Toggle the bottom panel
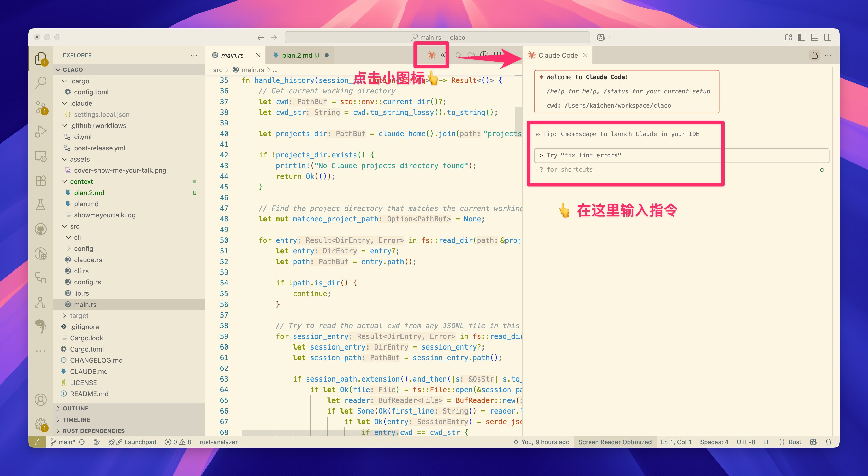Image resolution: width=868 pixels, height=476 pixels. (x=815, y=37)
